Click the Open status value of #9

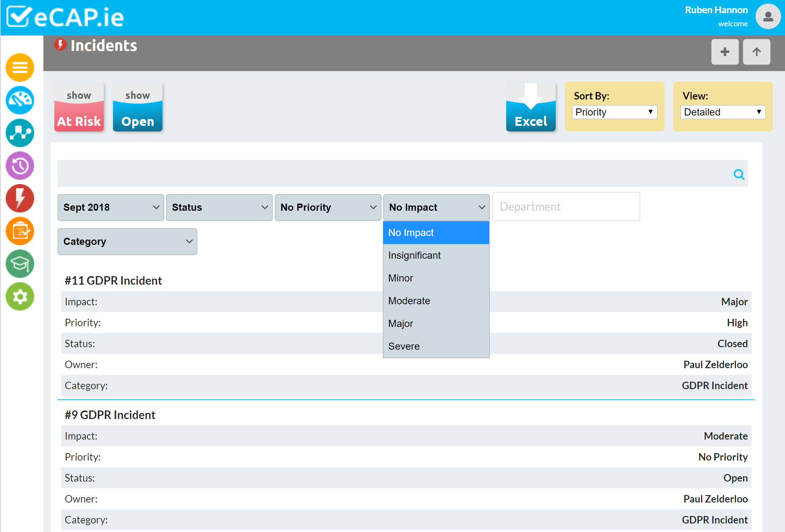(736, 478)
